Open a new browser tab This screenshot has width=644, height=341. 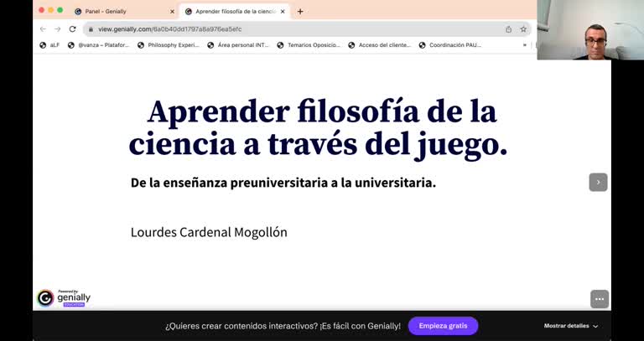click(300, 12)
